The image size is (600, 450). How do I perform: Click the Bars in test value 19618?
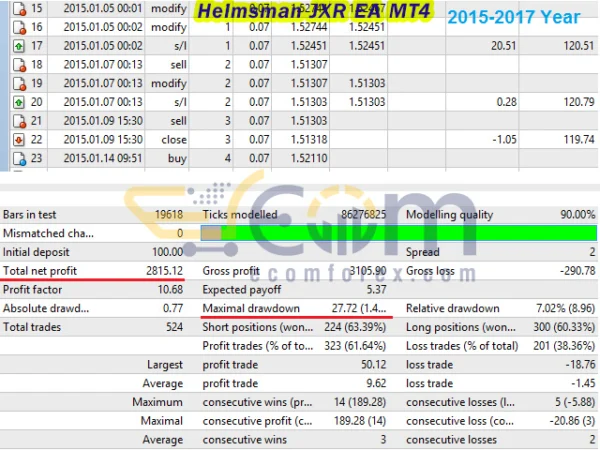click(169, 215)
